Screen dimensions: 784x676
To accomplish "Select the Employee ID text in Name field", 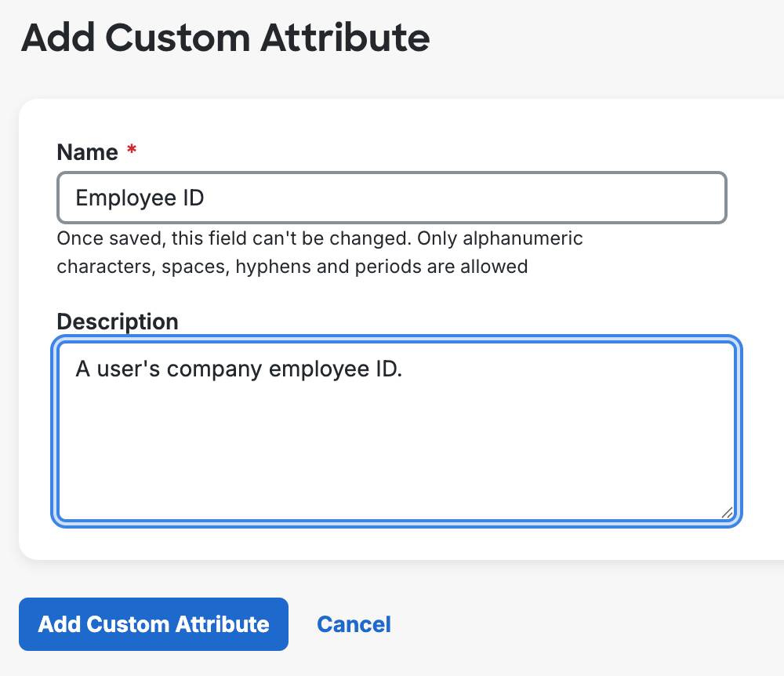I will 139,198.
